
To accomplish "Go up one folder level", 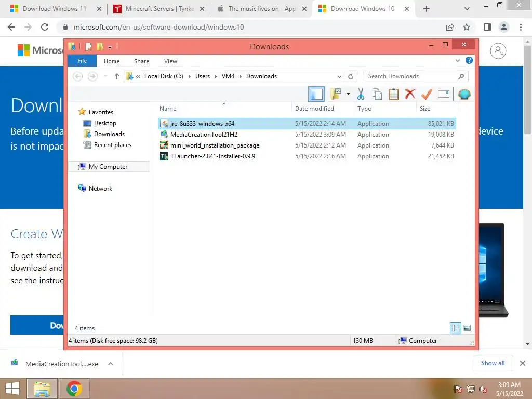I will click(117, 76).
